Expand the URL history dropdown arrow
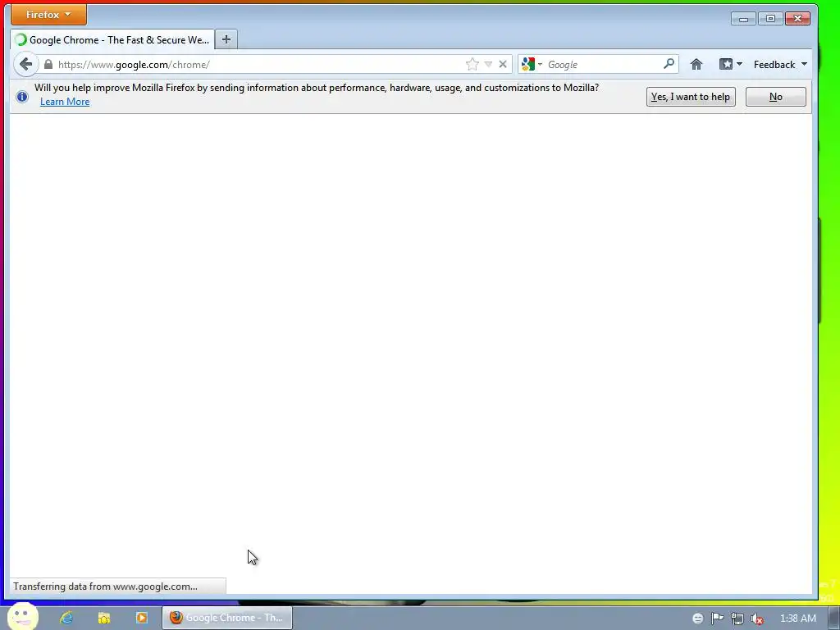Image resolution: width=840 pixels, height=630 pixels. tap(488, 64)
